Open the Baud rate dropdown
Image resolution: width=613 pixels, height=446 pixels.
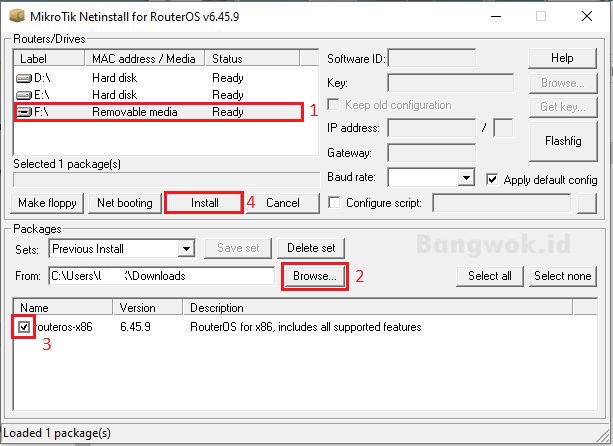tap(466, 178)
